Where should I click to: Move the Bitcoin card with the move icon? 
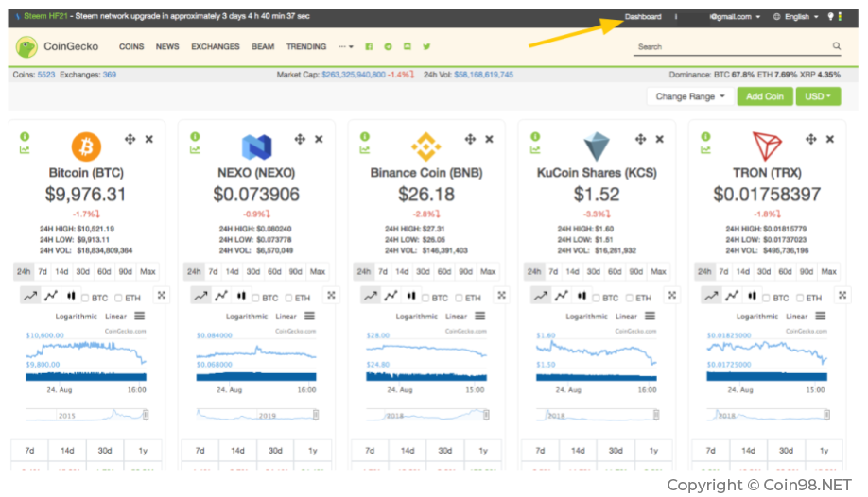[x=130, y=140]
